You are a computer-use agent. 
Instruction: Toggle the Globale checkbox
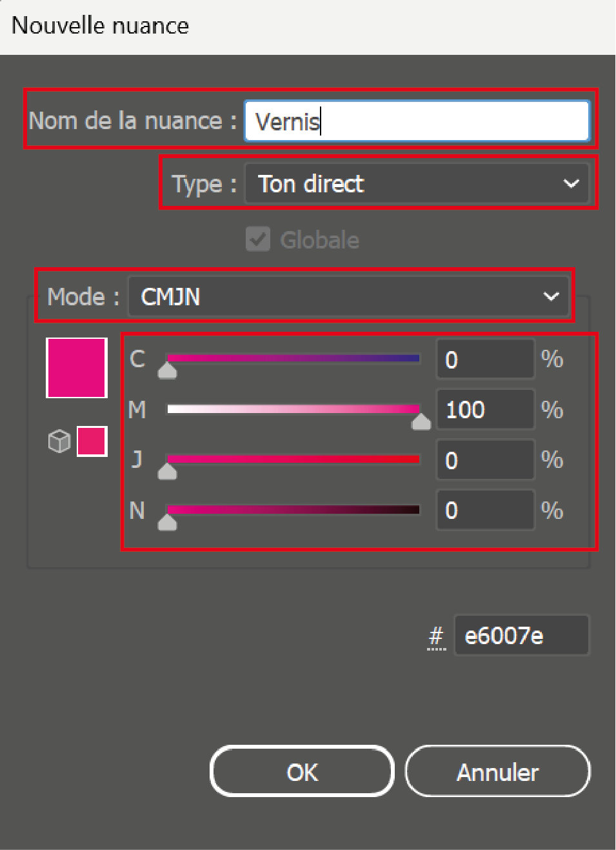pos(258,239)
